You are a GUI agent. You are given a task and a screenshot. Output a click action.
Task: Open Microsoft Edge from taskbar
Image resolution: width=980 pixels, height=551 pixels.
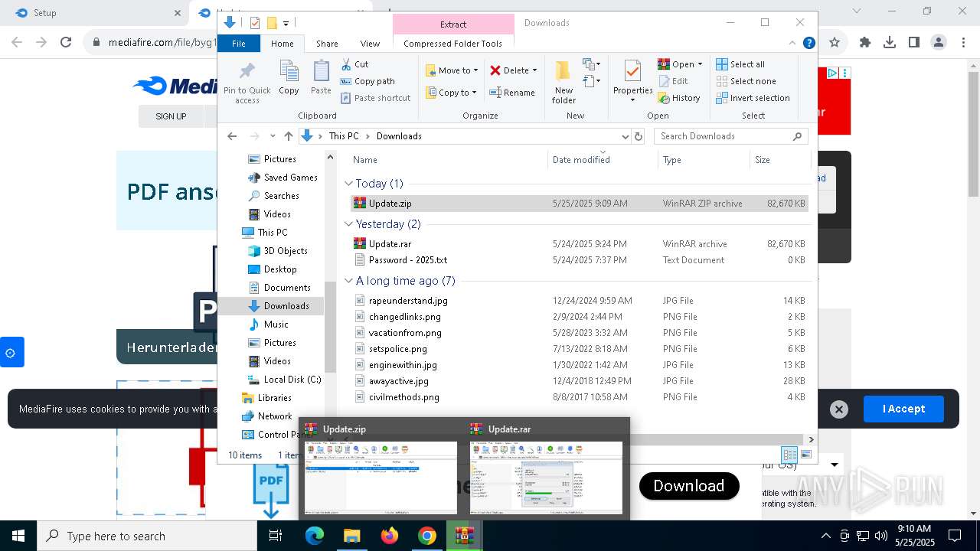(315, 536)
